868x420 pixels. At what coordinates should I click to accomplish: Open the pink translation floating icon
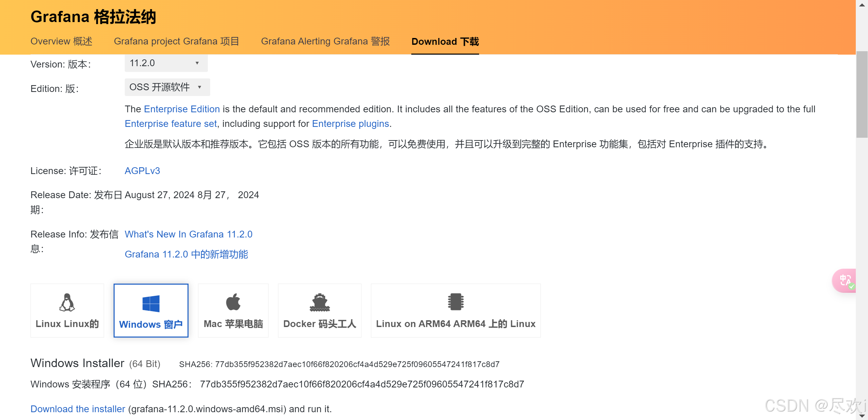pyautogui.click(x=845, y=281)
